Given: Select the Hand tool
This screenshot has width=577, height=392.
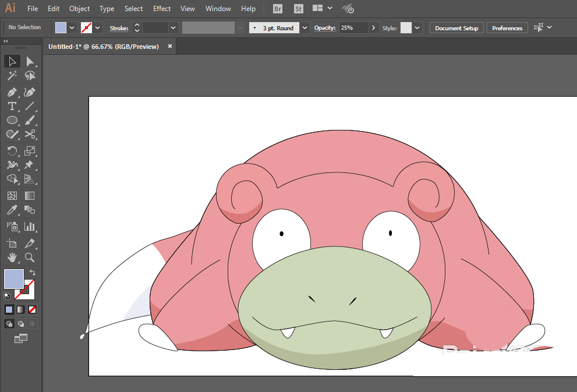Looking at the screenshot, I should point(12,257).
